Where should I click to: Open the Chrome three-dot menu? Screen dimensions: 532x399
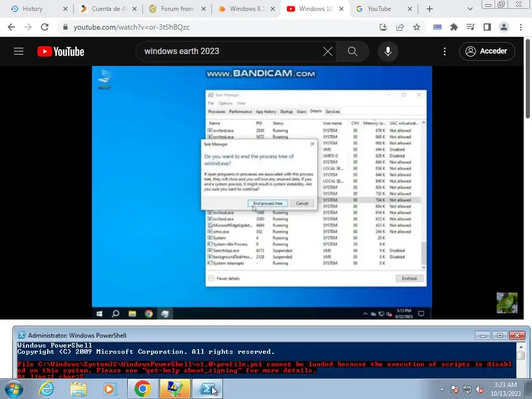pyautogui.click(x=521, y=27)
